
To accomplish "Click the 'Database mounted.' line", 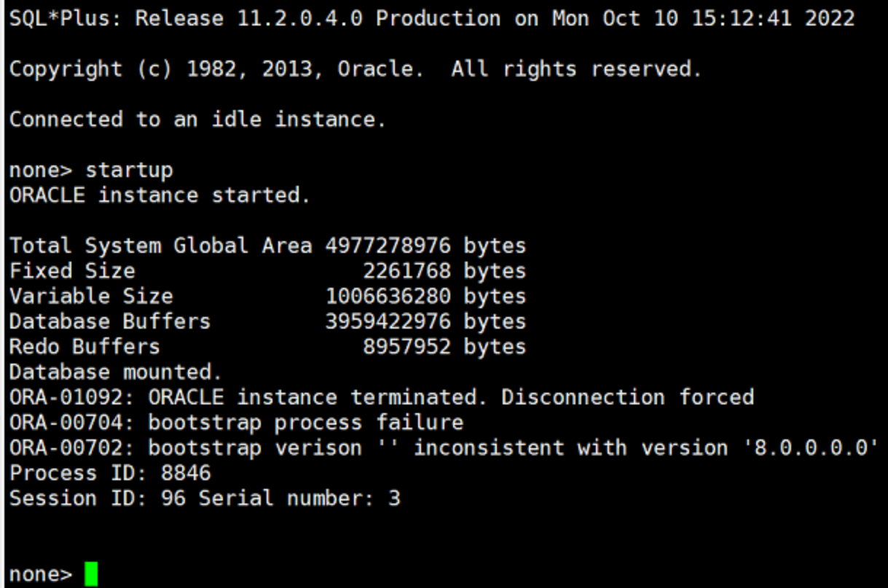I will 115,372.
